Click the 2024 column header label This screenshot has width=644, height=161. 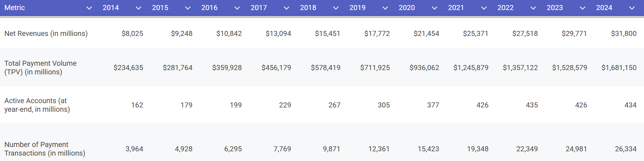point(604,8)
